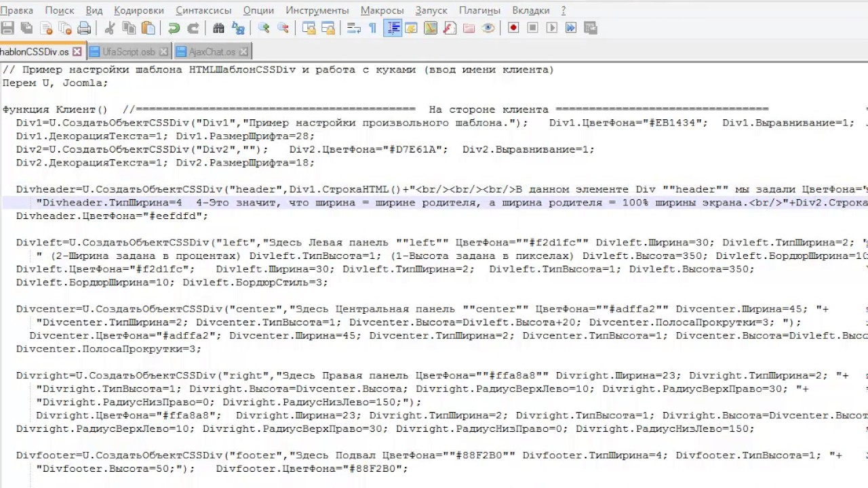Open the Поиск menu
Screen dimensions: 868x488
[60, 10]
